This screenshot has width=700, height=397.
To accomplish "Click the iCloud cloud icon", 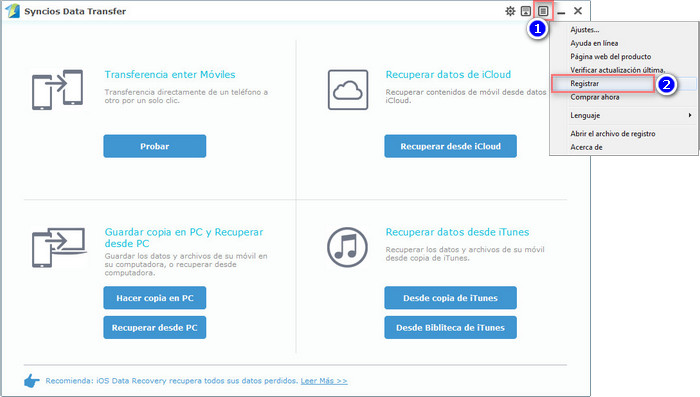I will tap(348, 90).
